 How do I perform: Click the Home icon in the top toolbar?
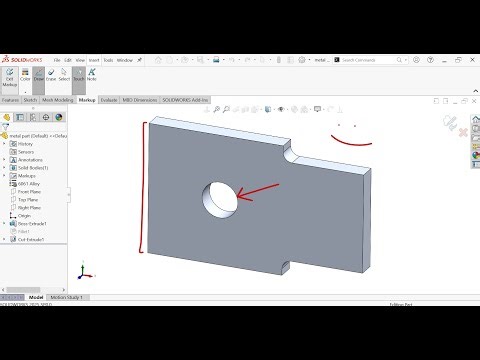point(158,60)
